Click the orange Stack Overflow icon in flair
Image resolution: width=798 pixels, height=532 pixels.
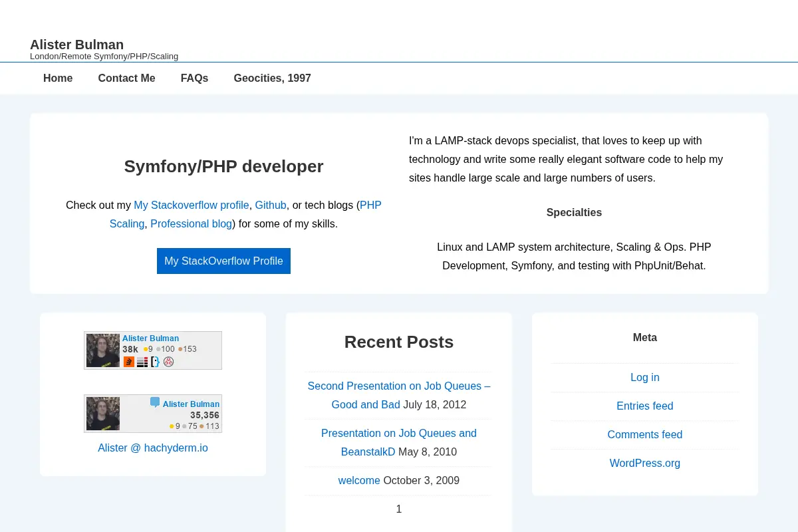click(x=129, y=362)
